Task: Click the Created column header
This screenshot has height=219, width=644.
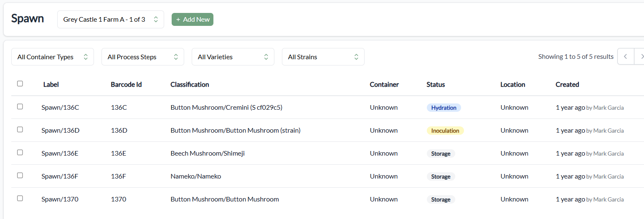Action: tap(567, 85)
